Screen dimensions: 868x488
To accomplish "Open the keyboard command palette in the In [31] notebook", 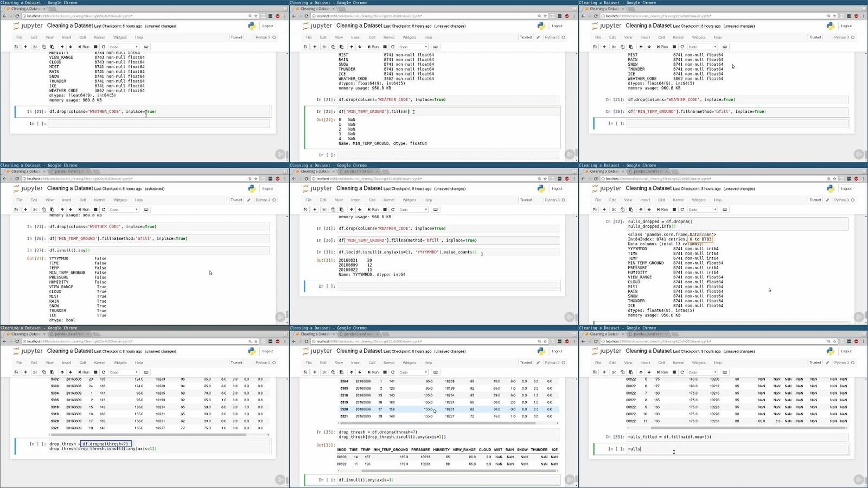I will (x=435, y=210).
